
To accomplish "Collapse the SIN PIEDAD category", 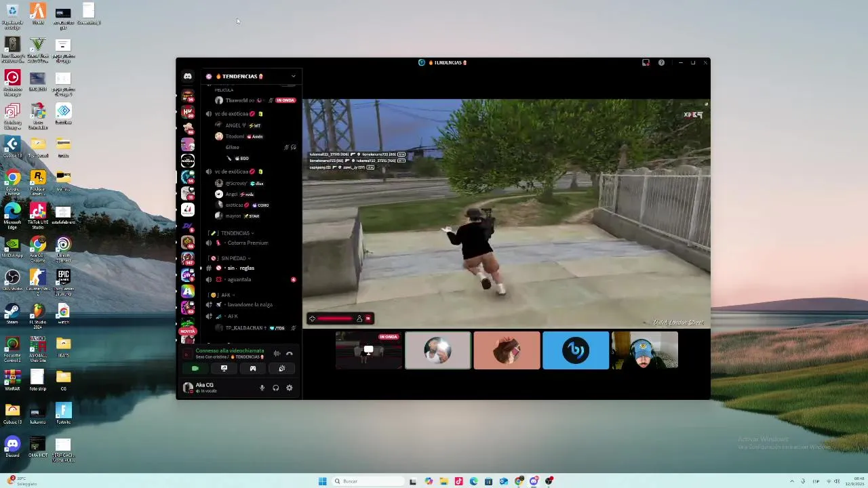I will pyautogui.click(x=231, y=258).
